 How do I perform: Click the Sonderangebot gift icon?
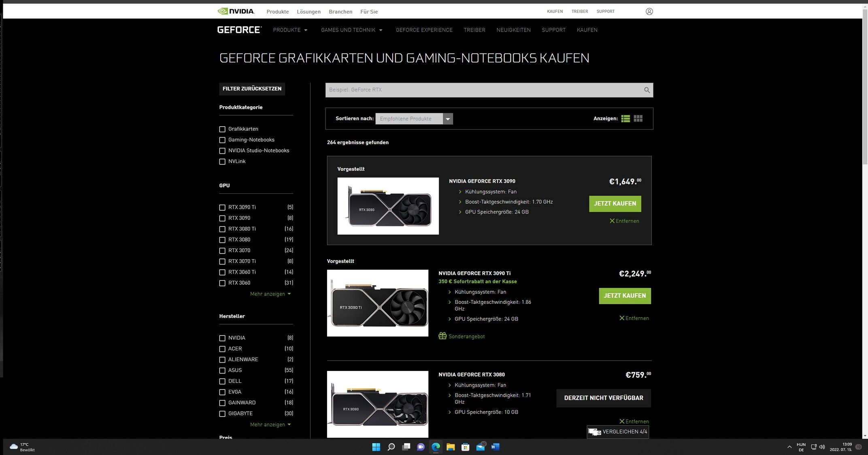click(443, 336)
